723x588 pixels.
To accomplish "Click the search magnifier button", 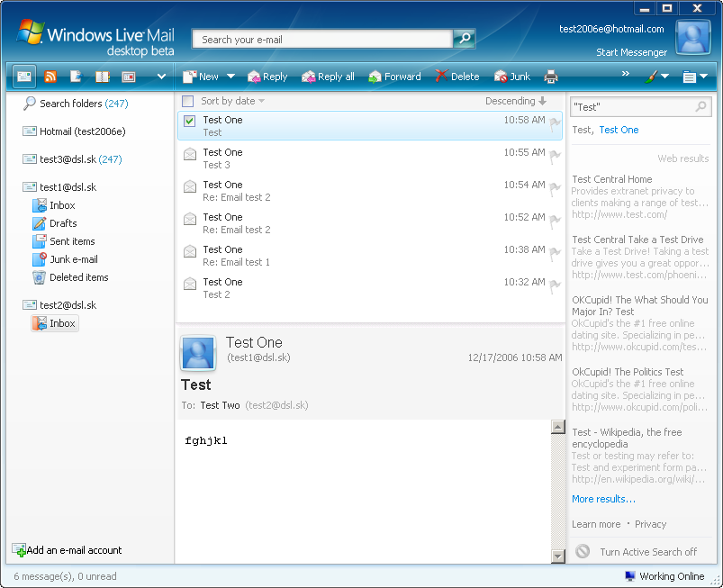I will pyautogui.click(x=465, y=40).
